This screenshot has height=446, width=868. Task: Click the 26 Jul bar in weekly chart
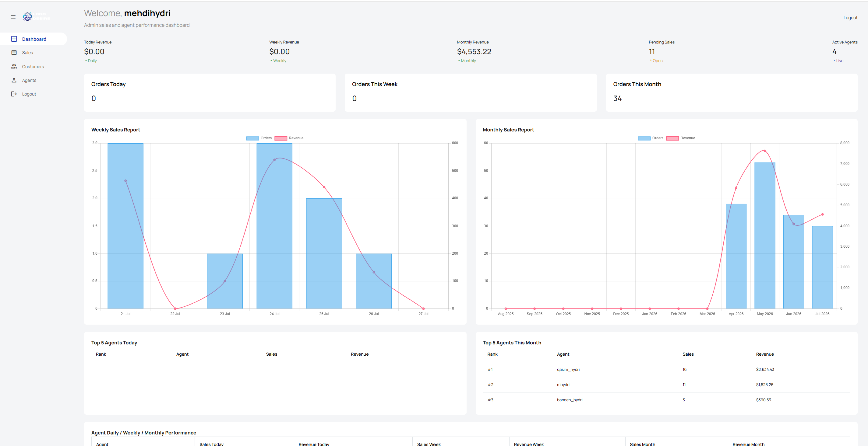pos(374,281)
